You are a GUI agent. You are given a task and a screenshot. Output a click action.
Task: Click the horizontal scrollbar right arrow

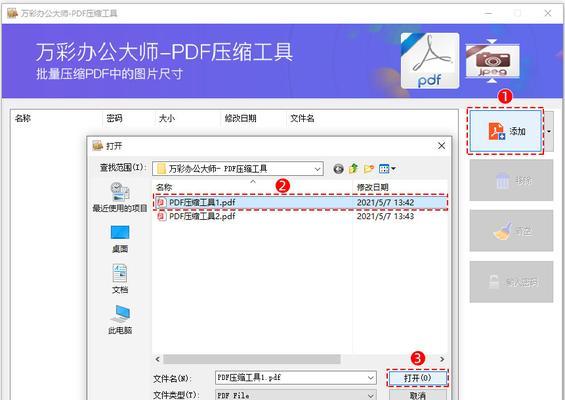442,359
